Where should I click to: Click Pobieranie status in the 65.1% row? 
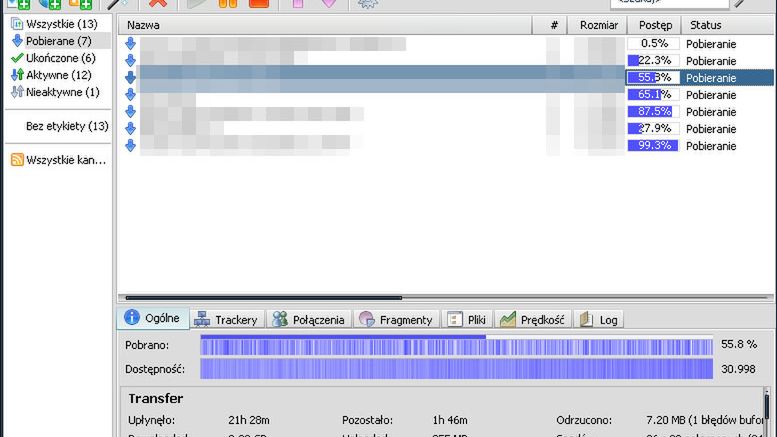[x=711, y=95]
